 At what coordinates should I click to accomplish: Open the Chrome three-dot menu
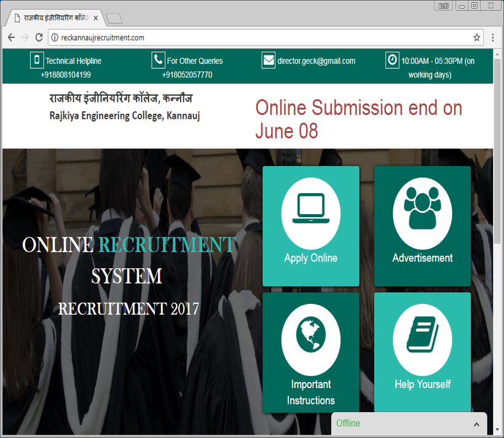(493, 38)
